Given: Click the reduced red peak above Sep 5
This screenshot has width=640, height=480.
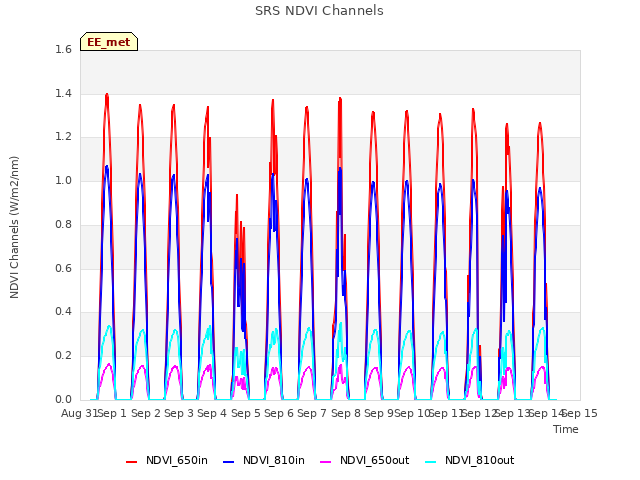Looking at the screenshot, I should tap(237, 197).
